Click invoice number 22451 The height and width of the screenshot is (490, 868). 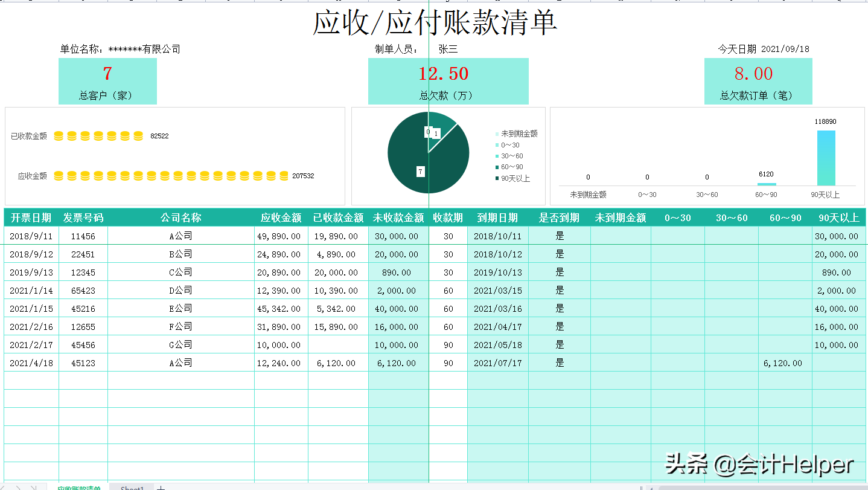click(x=83, y=254)
